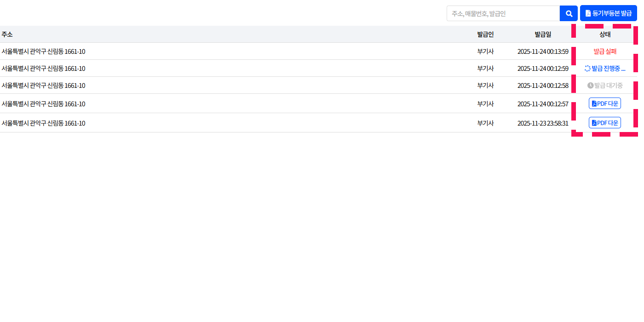Download PDF for the 00:12:57 entry
Screen dimensions: 644x322
coord(604,103)
